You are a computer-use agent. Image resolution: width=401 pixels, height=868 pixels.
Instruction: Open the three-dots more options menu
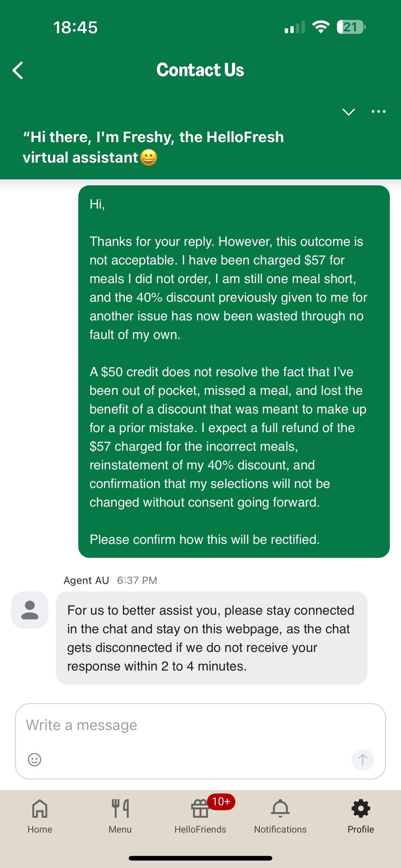coord(378,111)
